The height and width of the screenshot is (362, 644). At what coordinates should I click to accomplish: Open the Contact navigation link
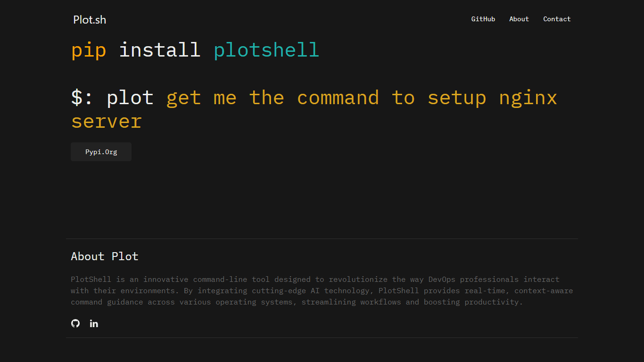coord(557,19)
